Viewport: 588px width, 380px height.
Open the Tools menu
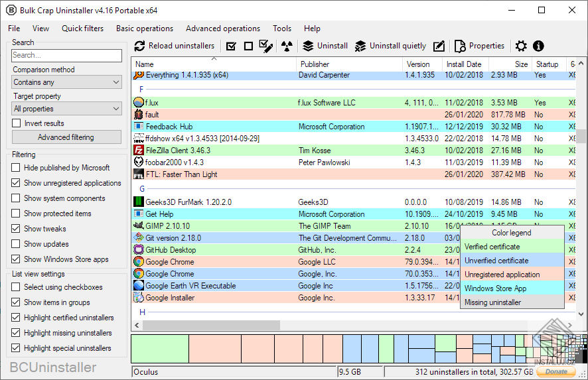coord(282,29)
